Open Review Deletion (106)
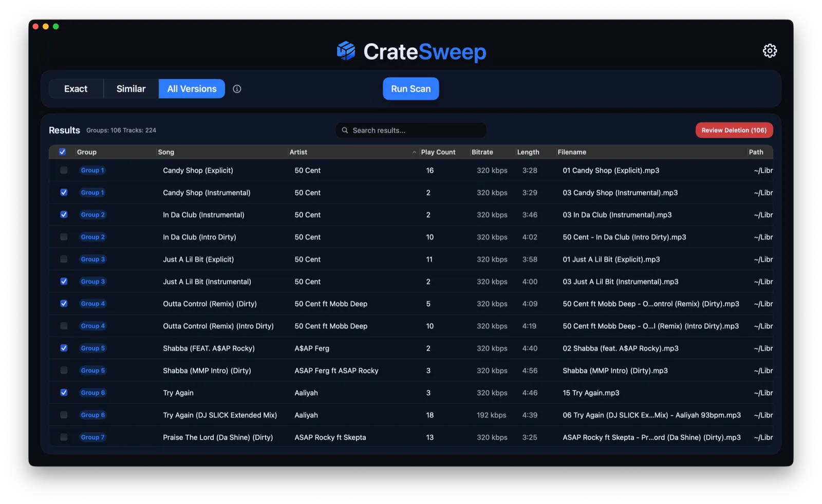 734,130
